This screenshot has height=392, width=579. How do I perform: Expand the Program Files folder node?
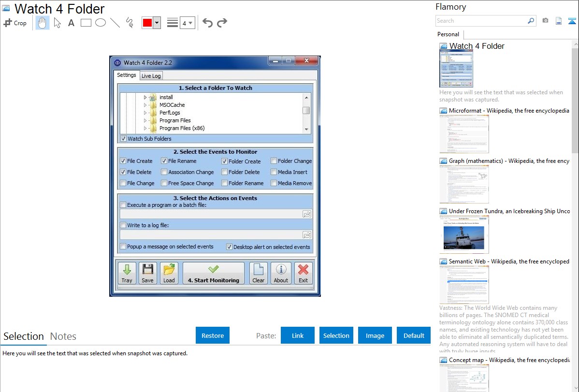(x=145, y=120)
